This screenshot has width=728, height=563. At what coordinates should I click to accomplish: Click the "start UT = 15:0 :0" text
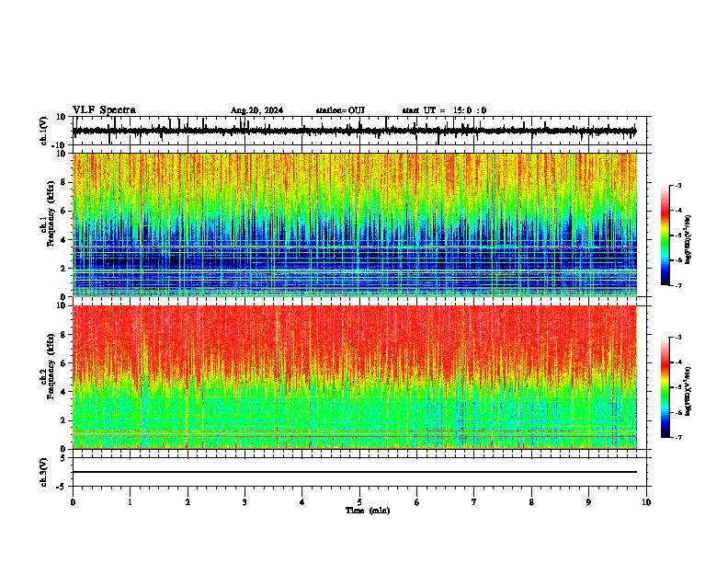point(444,110)
